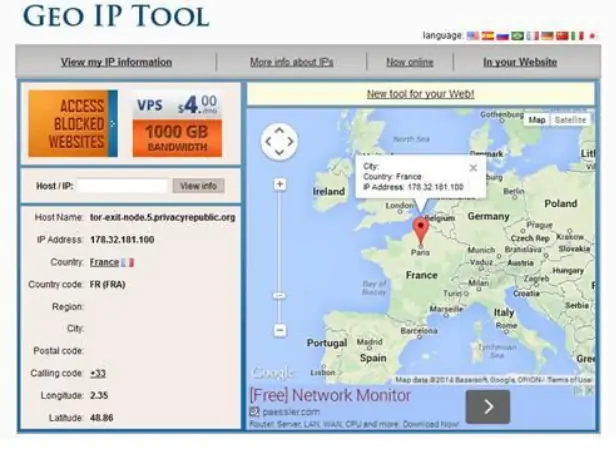Click the paessler.com ad icon
Screen dimensions: 616x464
(x=255, y=412)
